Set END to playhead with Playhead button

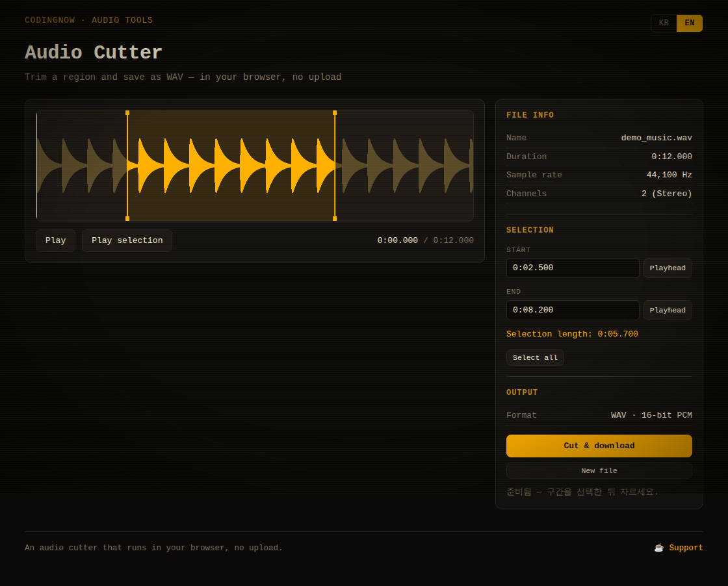[x=668, y=310]
